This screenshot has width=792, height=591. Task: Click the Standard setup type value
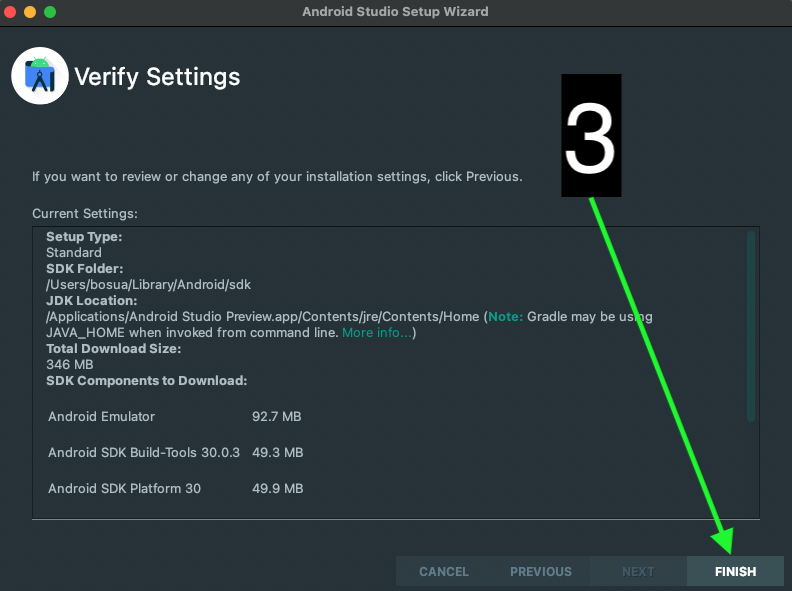(74, 253)
